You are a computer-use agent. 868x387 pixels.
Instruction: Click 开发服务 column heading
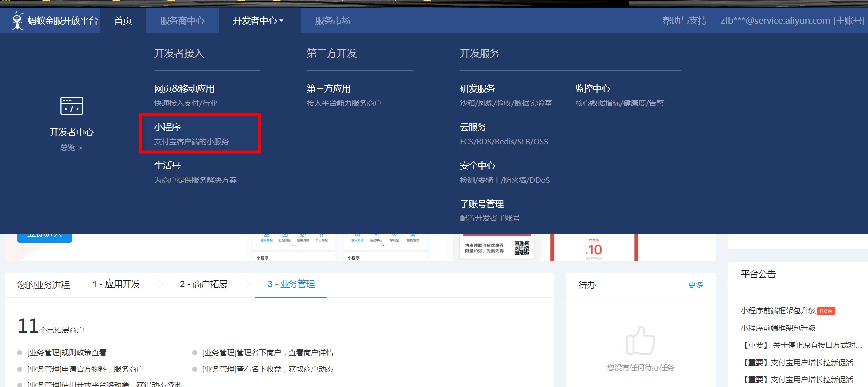coord(480,53)
